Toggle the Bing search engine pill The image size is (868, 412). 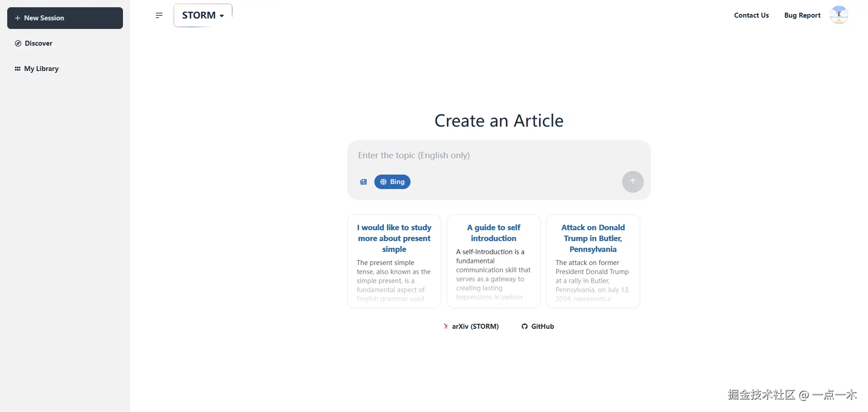pyautogui.click(x=392, y=181)
